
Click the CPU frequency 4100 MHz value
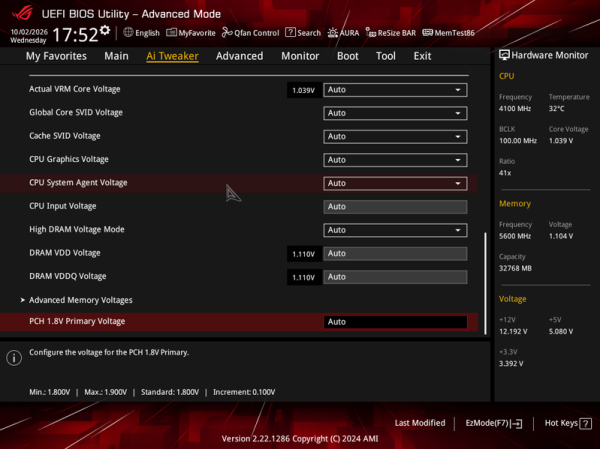(515, 109)
